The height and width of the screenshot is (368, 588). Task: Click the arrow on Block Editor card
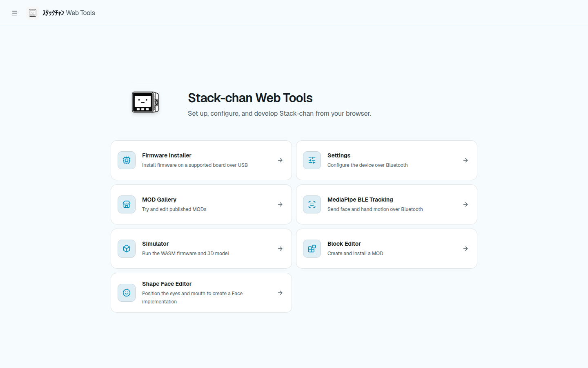point(465,249)
